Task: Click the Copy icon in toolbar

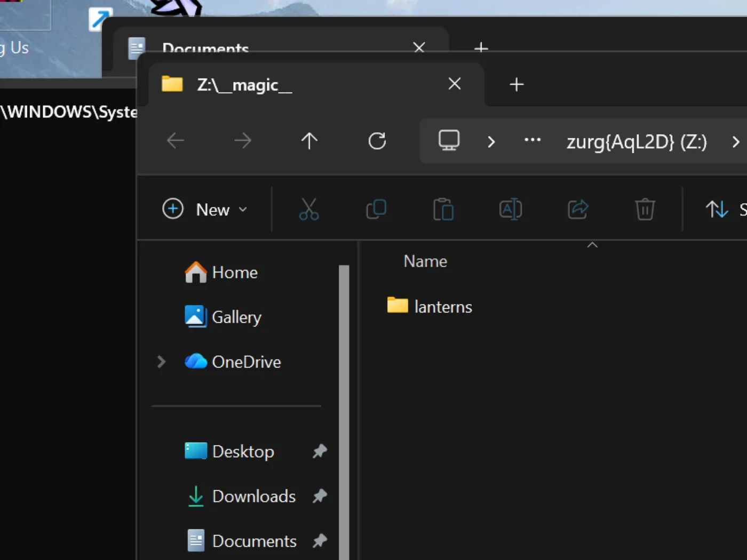Action: pos(376,209)
